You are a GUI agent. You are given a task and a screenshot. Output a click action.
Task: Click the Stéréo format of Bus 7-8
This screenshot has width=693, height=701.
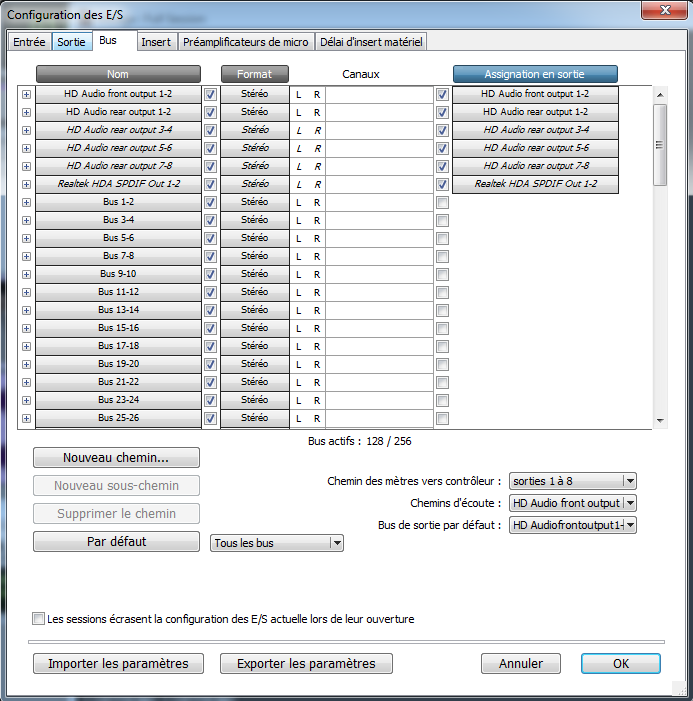pos(255,256)
